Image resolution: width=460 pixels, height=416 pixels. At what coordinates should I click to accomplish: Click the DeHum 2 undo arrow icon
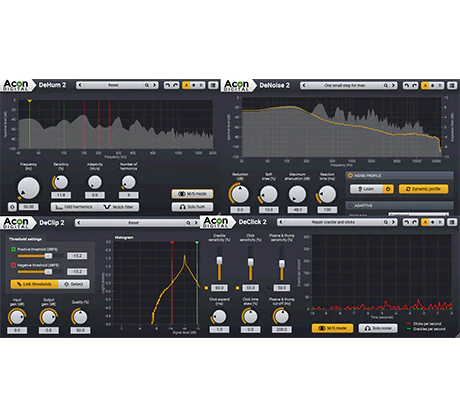[168, 85]
